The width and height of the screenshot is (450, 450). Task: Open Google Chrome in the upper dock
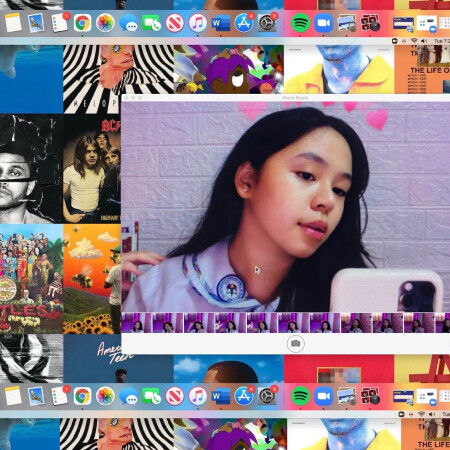82,23
